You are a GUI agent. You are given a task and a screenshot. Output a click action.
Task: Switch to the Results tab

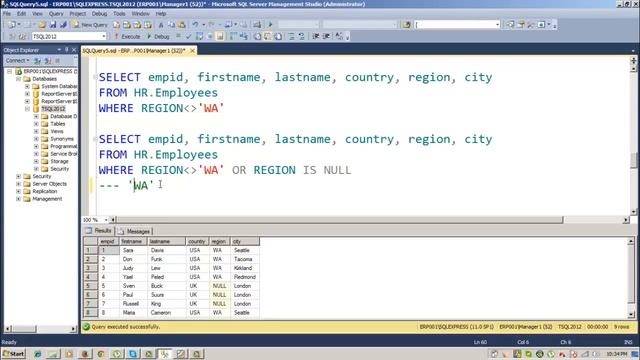pyautogui.click(x=98, y=231)
